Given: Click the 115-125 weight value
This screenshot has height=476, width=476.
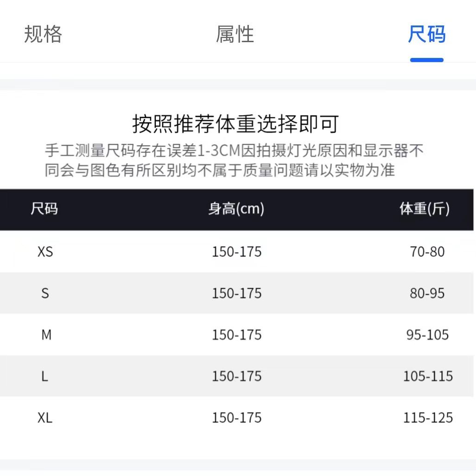Looking at the screenshot, I should tap(428, 418).
